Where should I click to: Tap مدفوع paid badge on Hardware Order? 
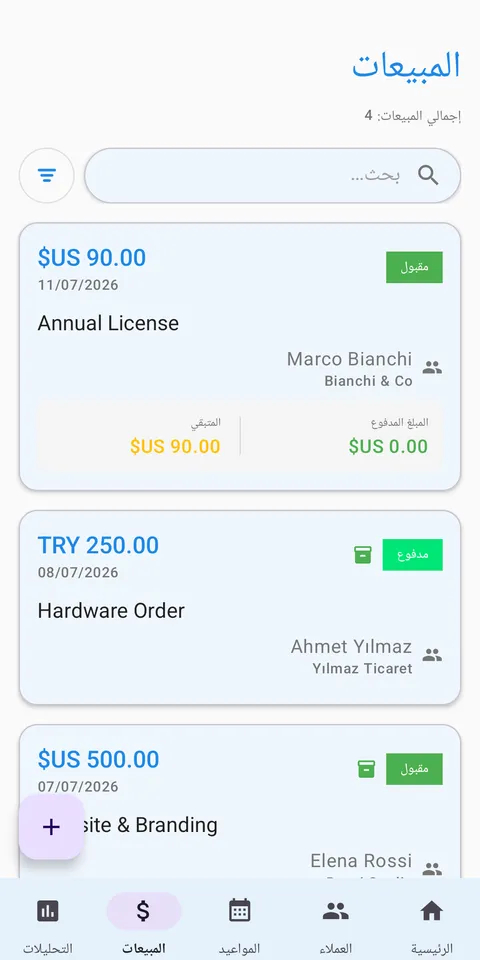pos(413,555)
